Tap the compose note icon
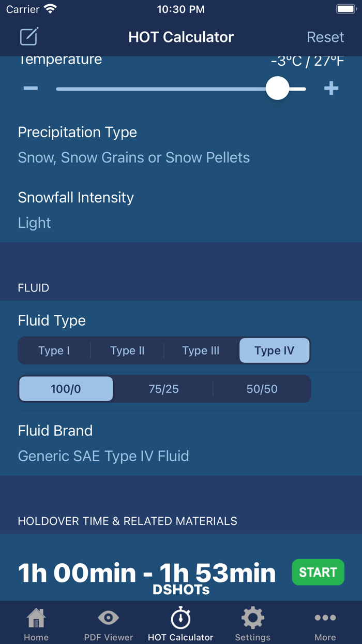 point(29,37)
